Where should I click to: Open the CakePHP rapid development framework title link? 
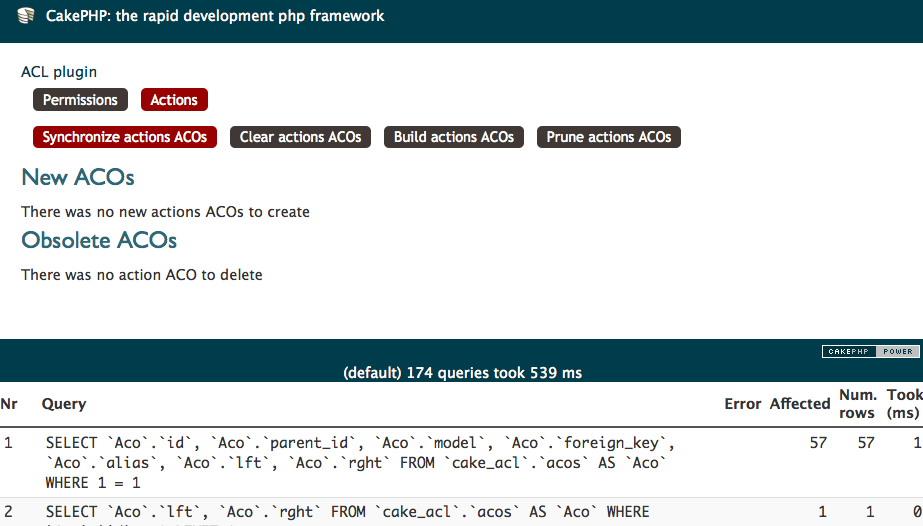(x=215, y=16)
